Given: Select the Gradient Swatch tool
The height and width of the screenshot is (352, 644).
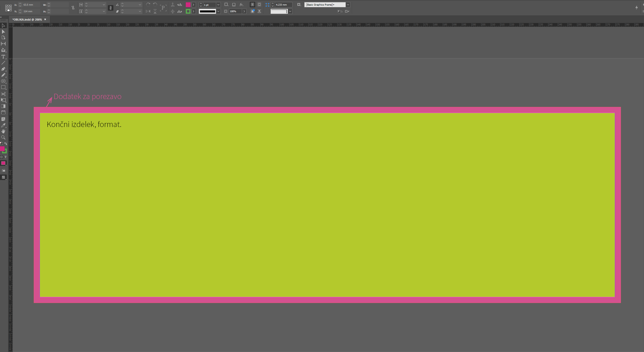Looking at the screenshot, I should (3, 106).
